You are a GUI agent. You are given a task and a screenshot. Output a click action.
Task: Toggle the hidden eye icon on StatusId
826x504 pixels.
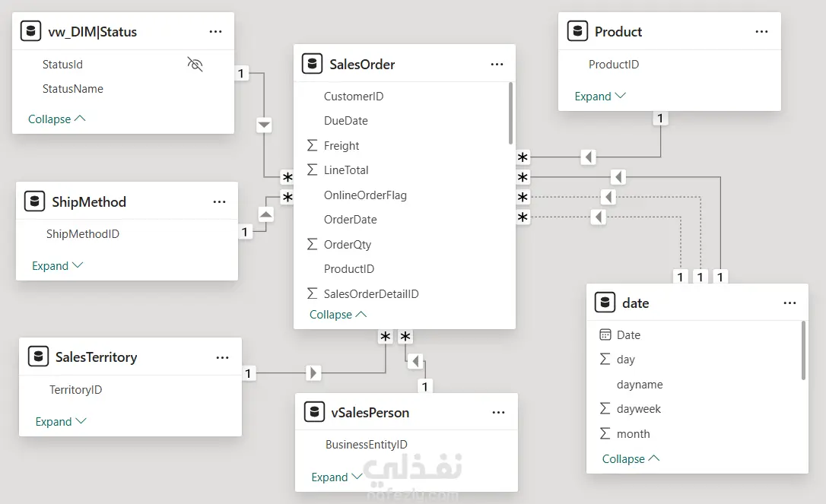pos(195,65)
